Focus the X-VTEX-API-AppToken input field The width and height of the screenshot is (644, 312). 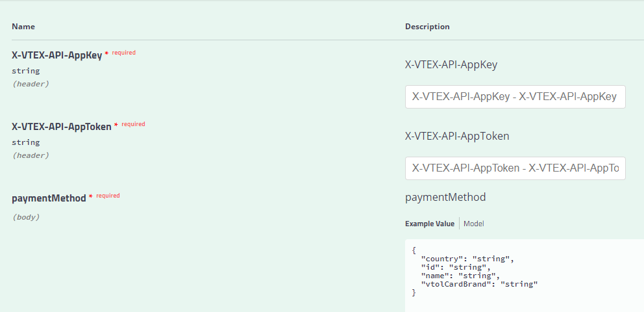click(515, 168)
